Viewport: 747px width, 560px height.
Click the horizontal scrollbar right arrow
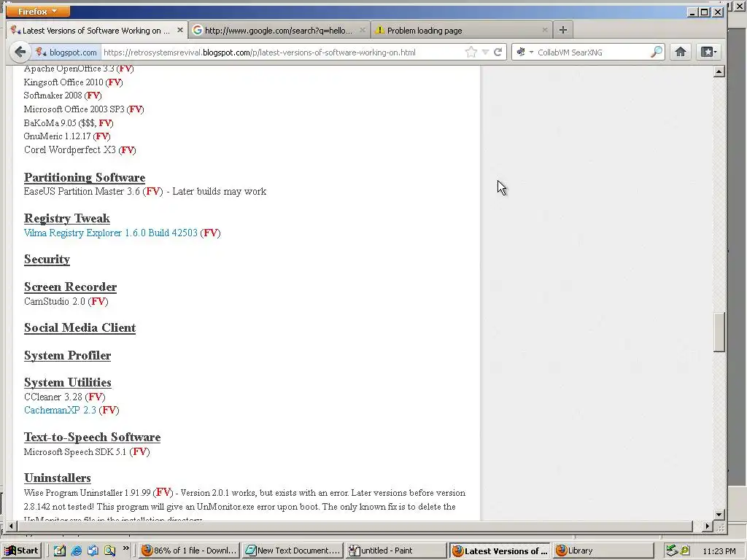click(708, 526)
